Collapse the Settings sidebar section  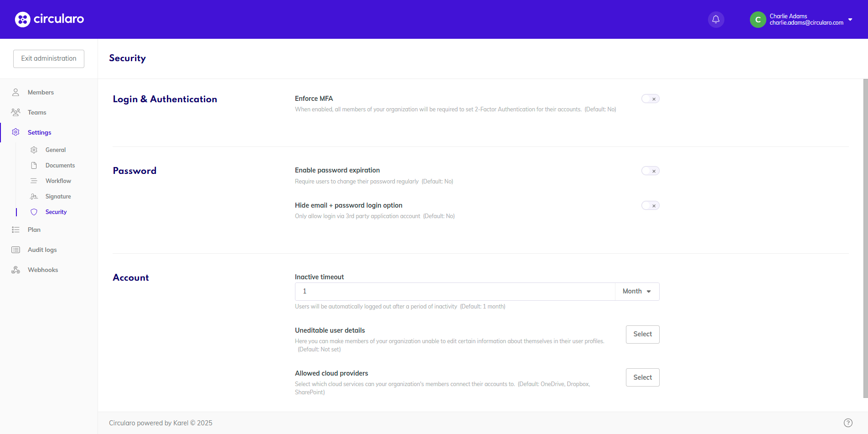[39, 132]
